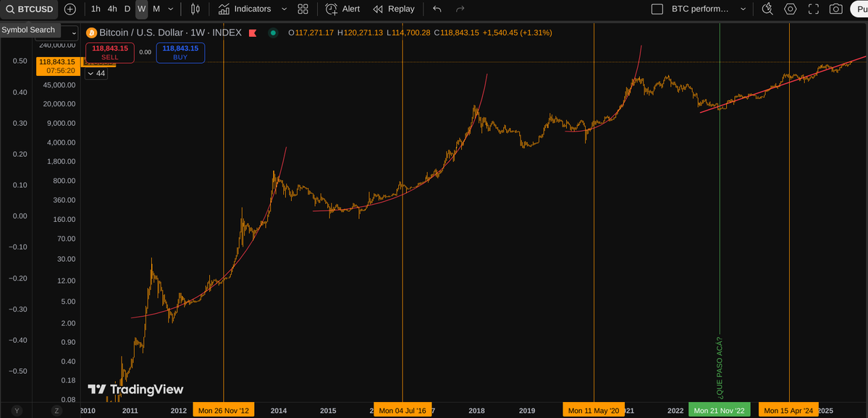The width and height of the screenshot is (868, 418).
Task: Click the 2014 label on time axis
Action: (x=279, y=411)
